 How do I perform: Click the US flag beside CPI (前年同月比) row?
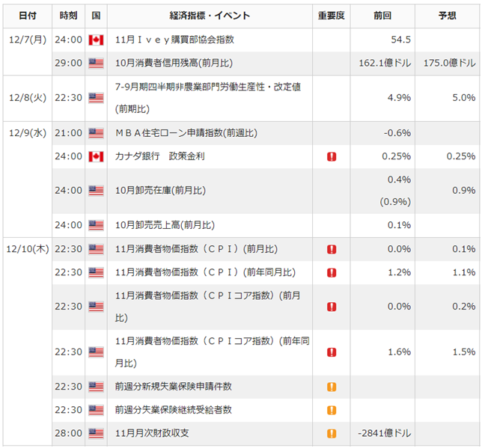(96, 272)
